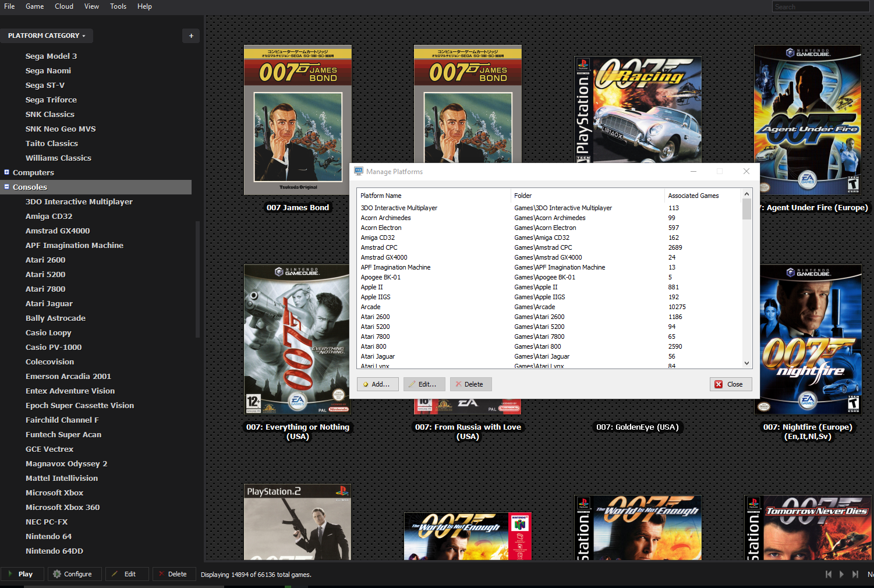The width and height of the screenshot is (874, 588).
Task: Select the Amstrad CPC row
Action: tap(549, 247)
